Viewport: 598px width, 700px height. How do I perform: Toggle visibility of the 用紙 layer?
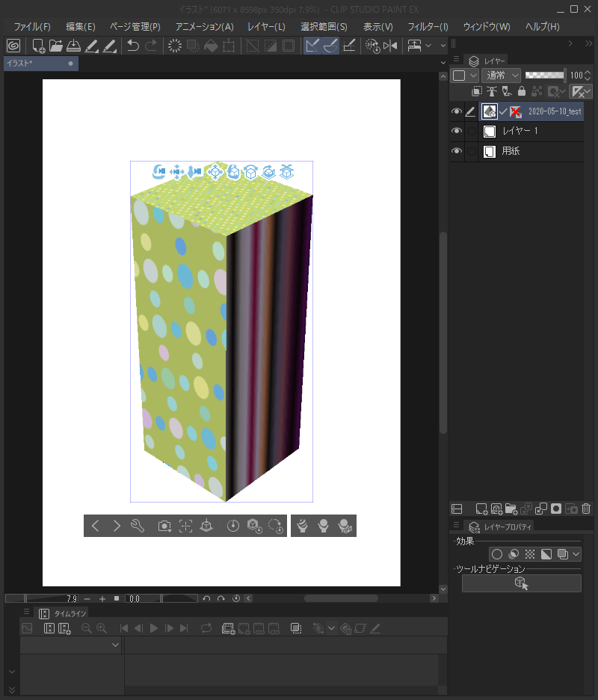coord(456,150)
